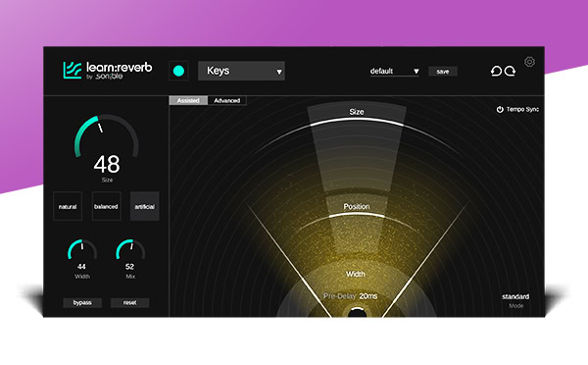The width and height of the screenshot is (588, 365).
Task: Click the Pre-Delay 20ms value
Action: 368,296
